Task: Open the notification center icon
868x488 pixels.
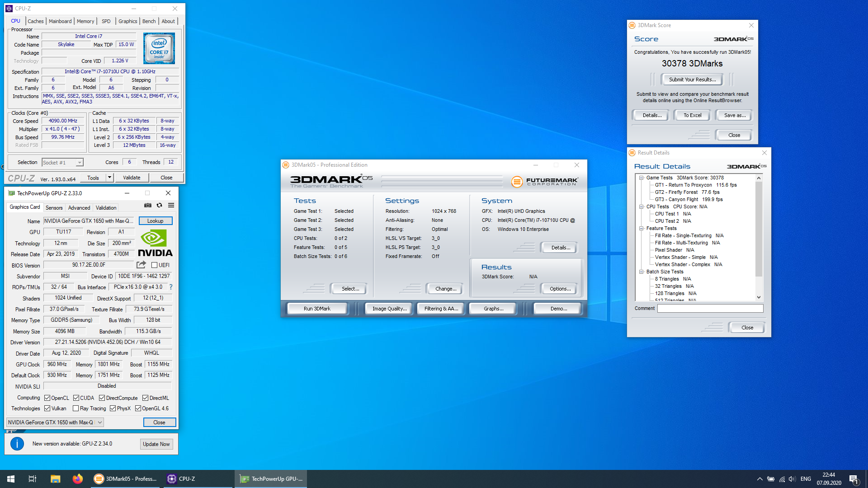Action: (854, 479)
